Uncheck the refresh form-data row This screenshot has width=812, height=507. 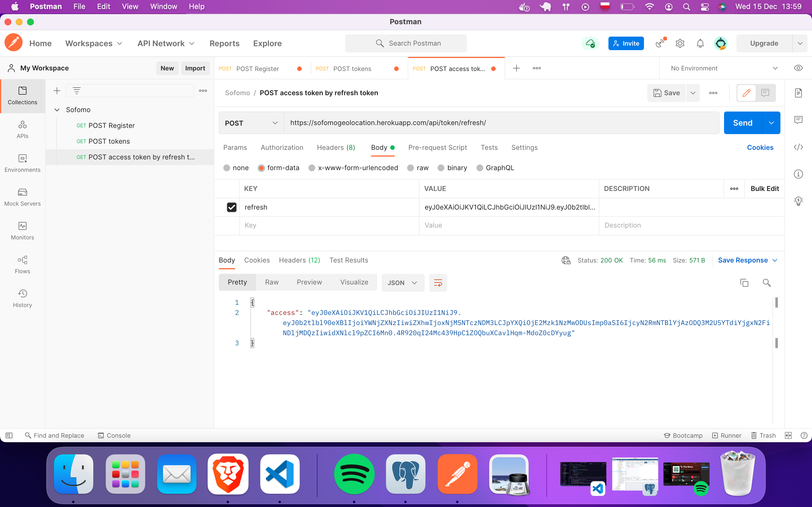click(231, 207)
